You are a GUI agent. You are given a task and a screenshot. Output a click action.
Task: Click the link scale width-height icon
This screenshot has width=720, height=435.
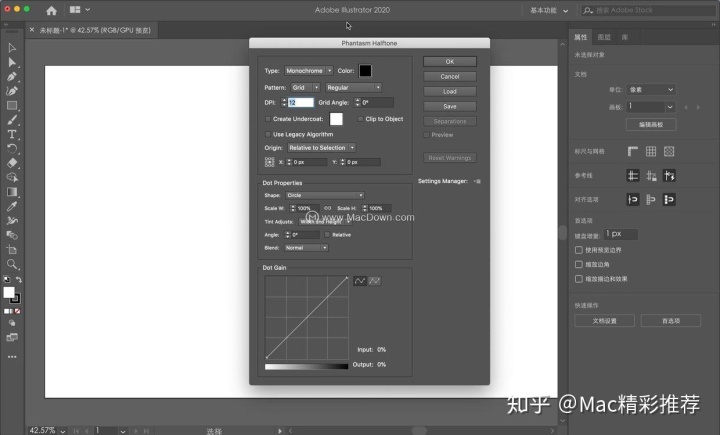click(x=327, y=208)
